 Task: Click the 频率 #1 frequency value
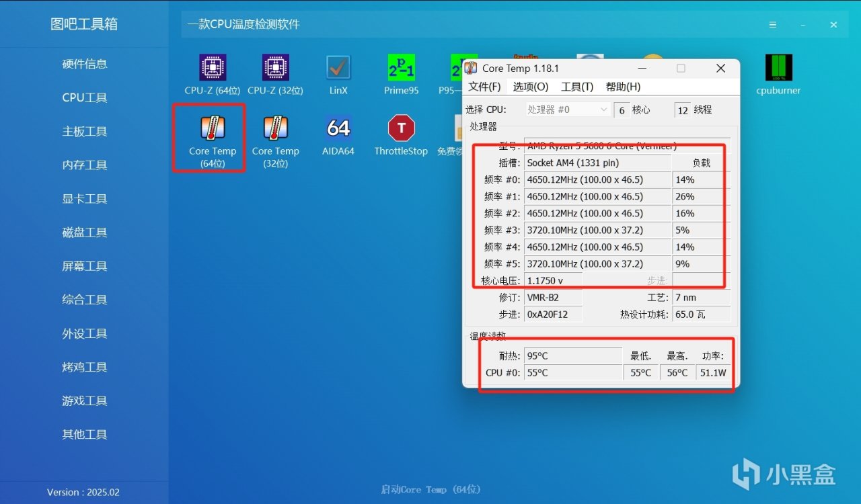pyautogui.click(x=597, y=196)
